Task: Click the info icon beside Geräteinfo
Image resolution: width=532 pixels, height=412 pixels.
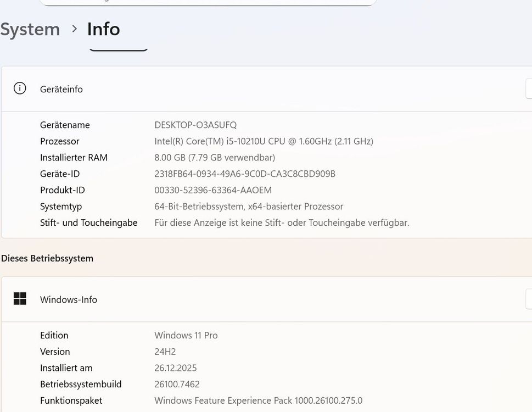Action: pos(20,88)
